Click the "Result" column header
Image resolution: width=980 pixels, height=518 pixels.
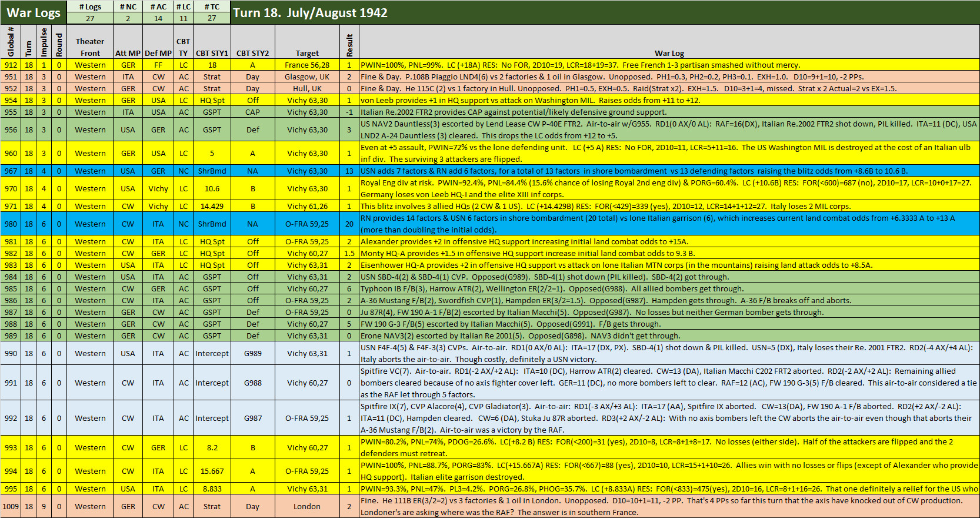pos(349,41)
